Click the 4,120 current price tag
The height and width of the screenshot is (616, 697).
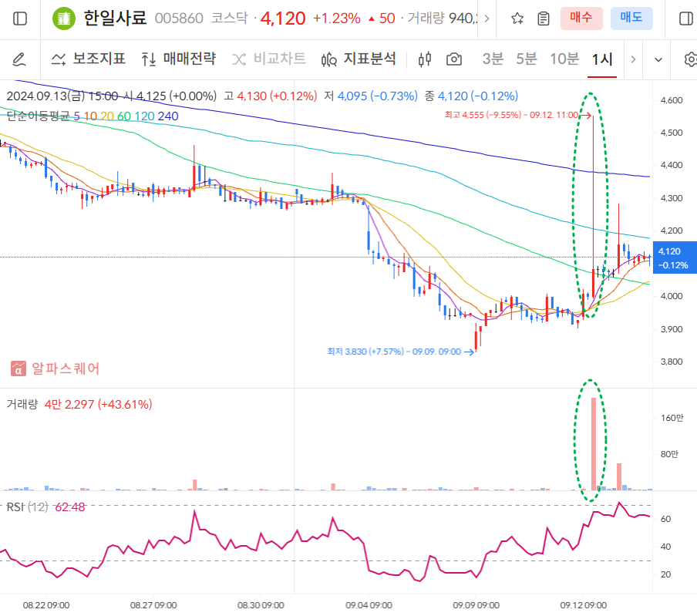(x=675, y=258)
